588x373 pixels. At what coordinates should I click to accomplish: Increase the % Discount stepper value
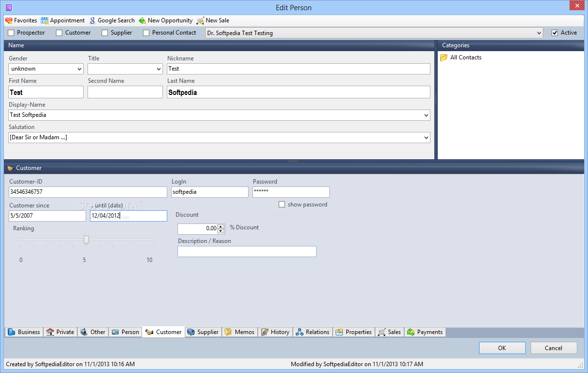point(221,226)
